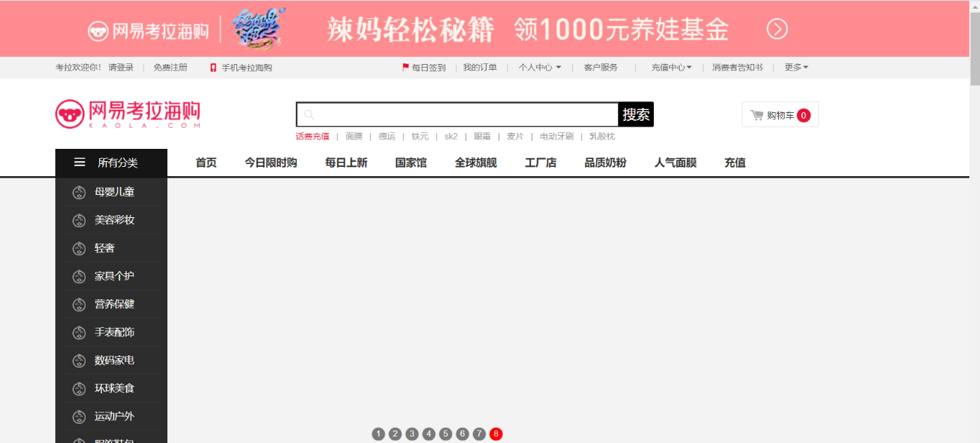Click the icon next to 美容彩妆
The width and height of the screenshot is (980, 443).
pos(79,220)
